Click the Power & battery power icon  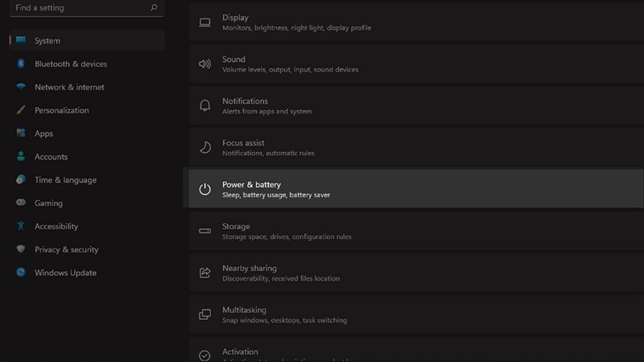(x=205, y=189)
